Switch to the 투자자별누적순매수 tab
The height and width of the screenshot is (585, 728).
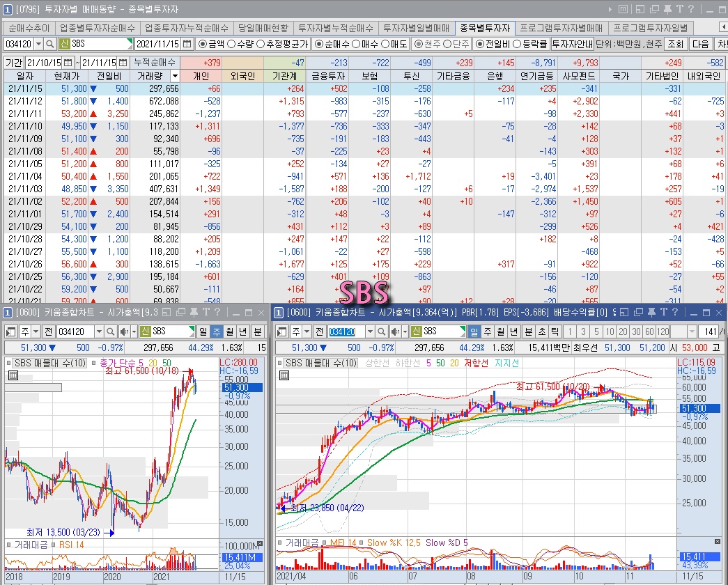pyautogui.click(x=336, y=28)
